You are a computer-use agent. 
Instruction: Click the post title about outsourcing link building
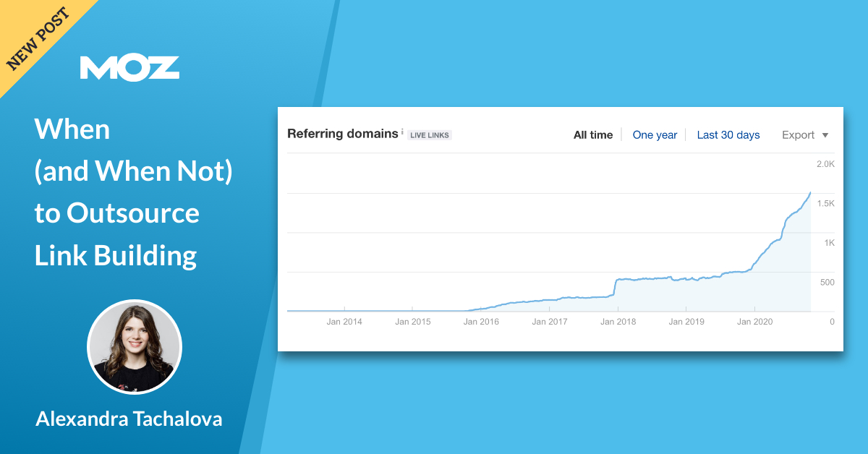133,192
